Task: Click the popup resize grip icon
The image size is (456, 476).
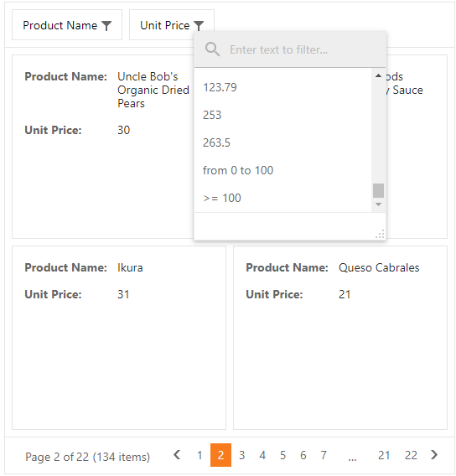Action: pyautogui.click(x=380, y=234)
